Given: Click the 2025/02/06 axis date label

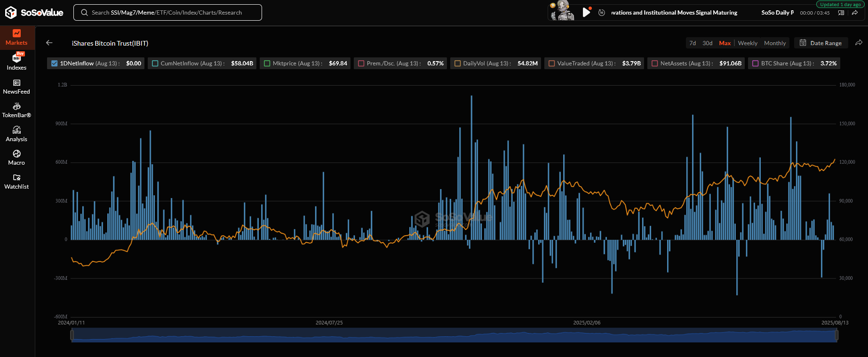Looking at the screenshot, I should click(x=587, y=323).
